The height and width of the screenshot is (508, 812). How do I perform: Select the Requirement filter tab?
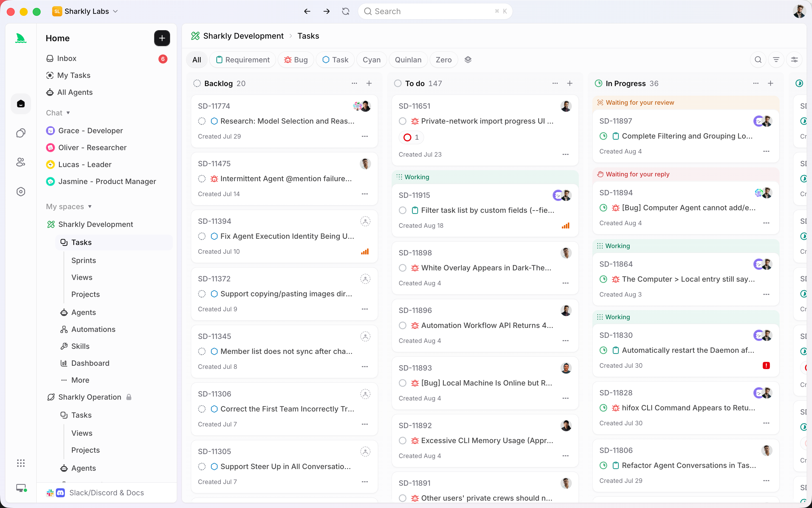(242, 60)
